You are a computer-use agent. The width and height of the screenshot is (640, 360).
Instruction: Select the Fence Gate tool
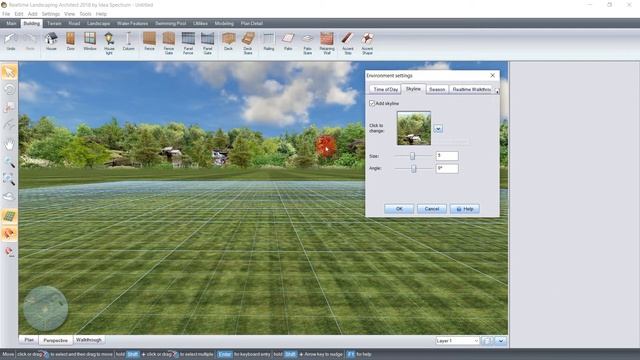(169, 43)
